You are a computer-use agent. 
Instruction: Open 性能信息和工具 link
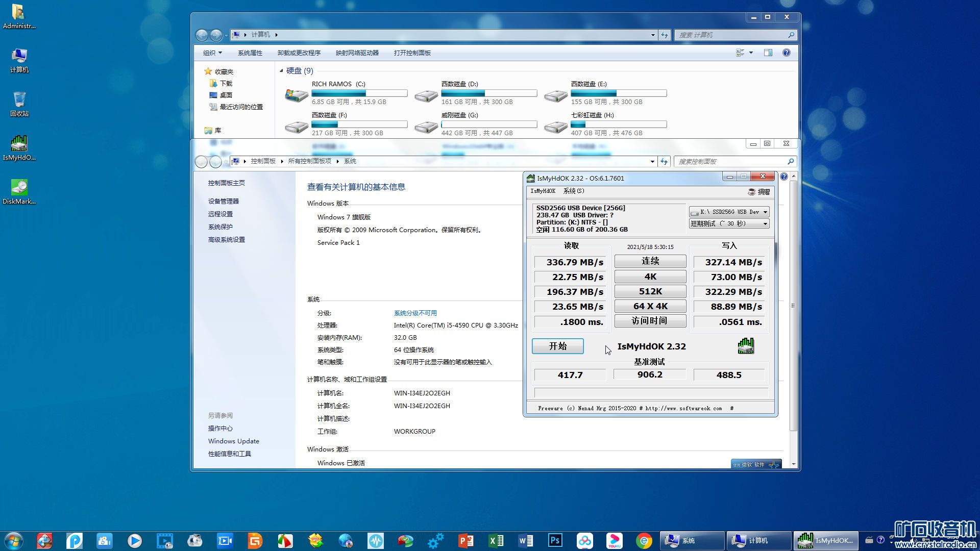[x=230, y=454]
